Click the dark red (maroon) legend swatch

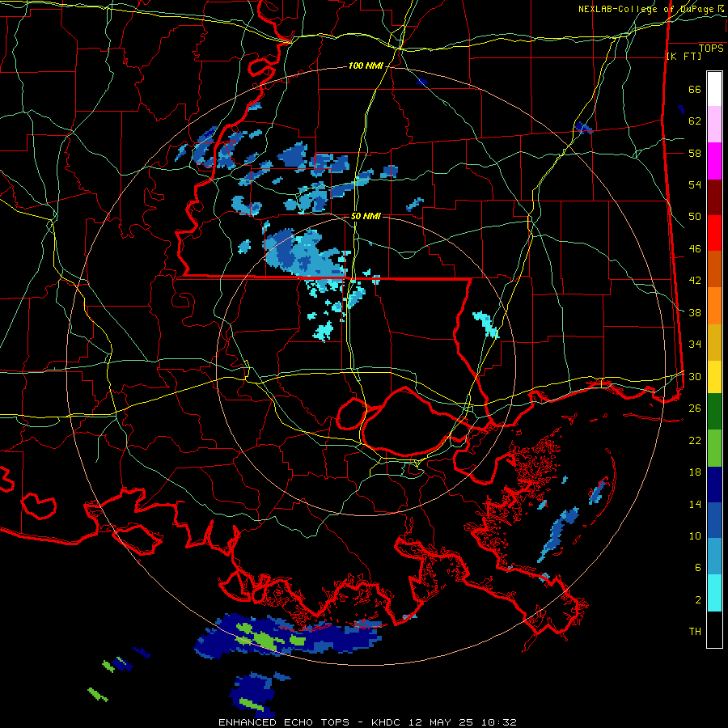point(714,197)
